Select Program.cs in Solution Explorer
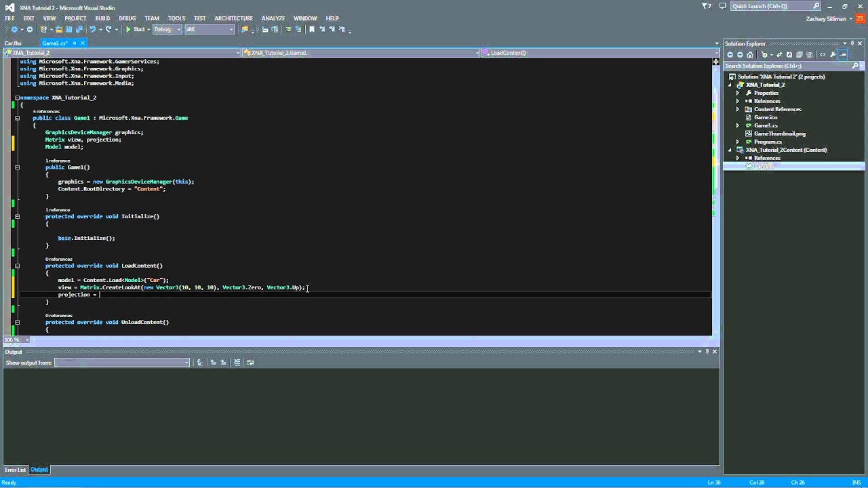 point(768,142)
